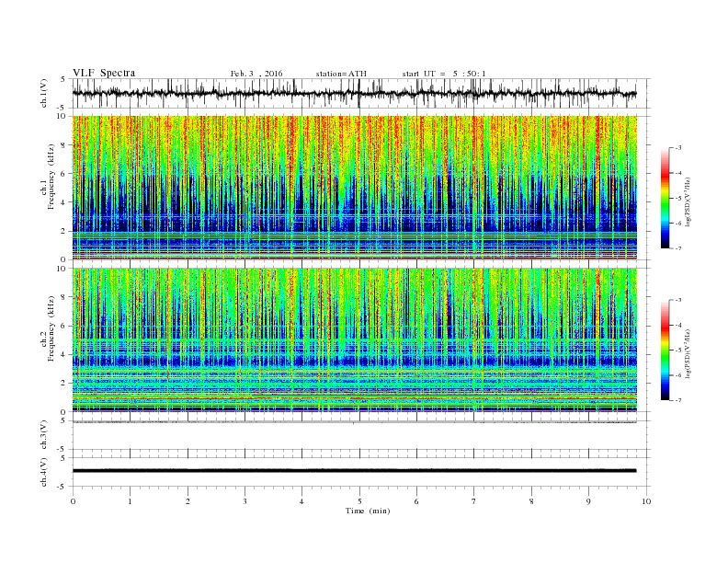This screenshot has height=563, width=728.
Task: Click the ch.1 spectrogram color scale bar
Action: (665, 198)
